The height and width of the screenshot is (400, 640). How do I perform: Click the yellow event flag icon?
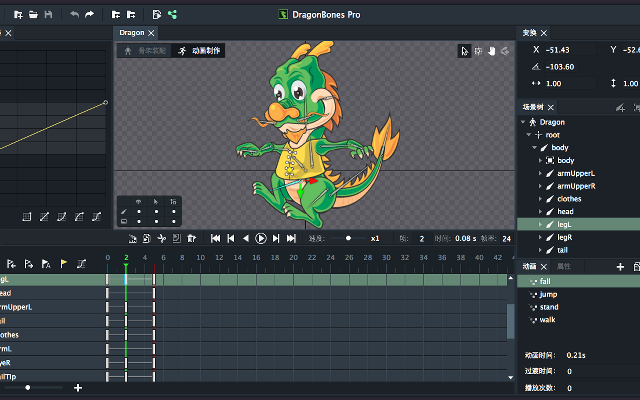[64, 264]
